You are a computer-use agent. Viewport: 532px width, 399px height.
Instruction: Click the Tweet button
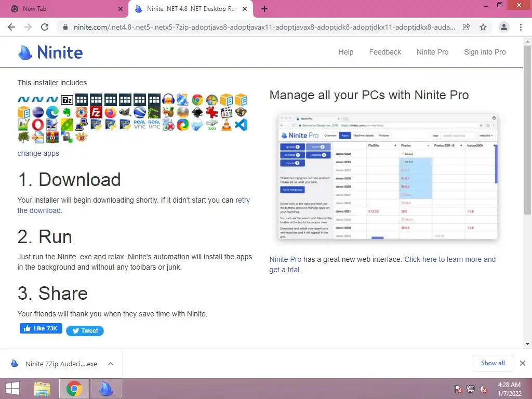pyautogui.click(x=85, y=331)
